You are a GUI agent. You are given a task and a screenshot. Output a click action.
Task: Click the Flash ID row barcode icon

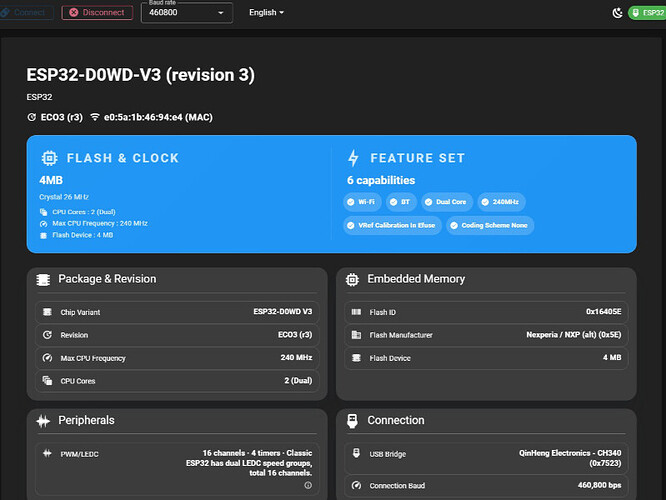point(356,312)
